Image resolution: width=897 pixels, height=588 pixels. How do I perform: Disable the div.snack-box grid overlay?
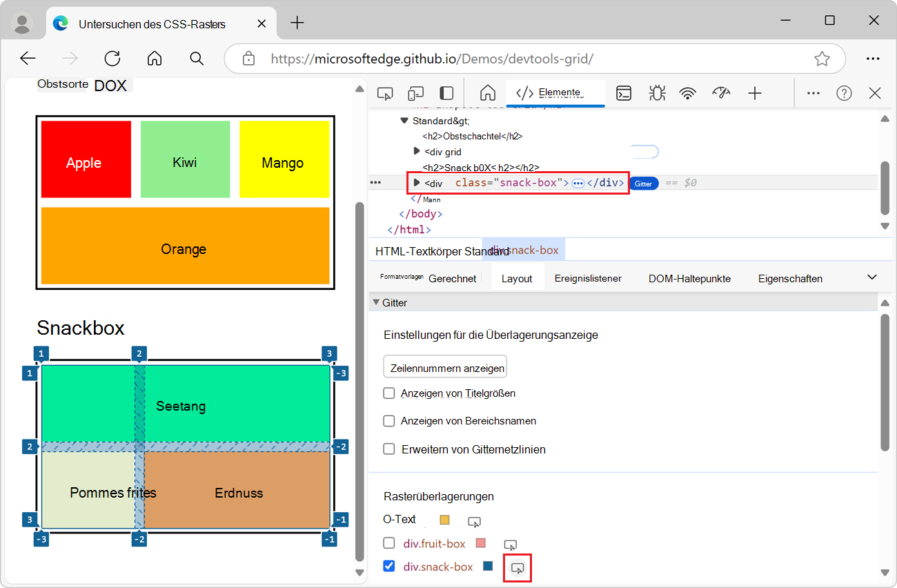[388, 566]
